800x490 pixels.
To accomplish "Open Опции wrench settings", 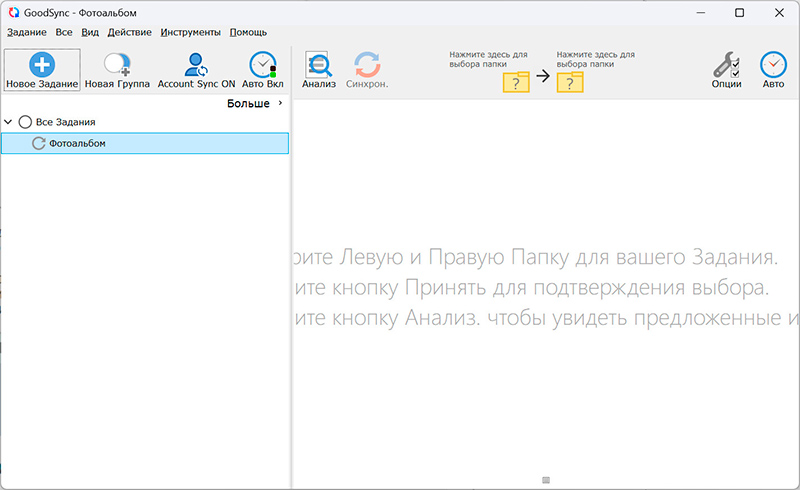I will (x=727, y=66).
